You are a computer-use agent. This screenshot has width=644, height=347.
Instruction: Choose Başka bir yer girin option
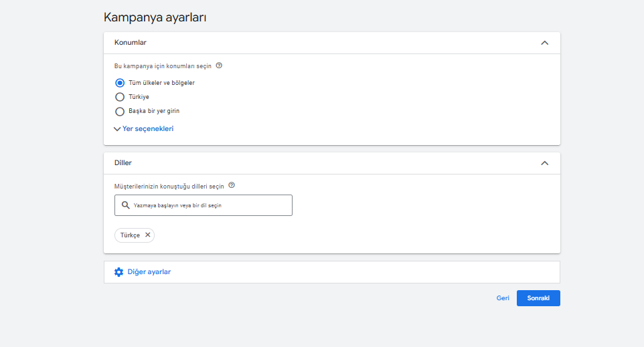coord(120,111)
